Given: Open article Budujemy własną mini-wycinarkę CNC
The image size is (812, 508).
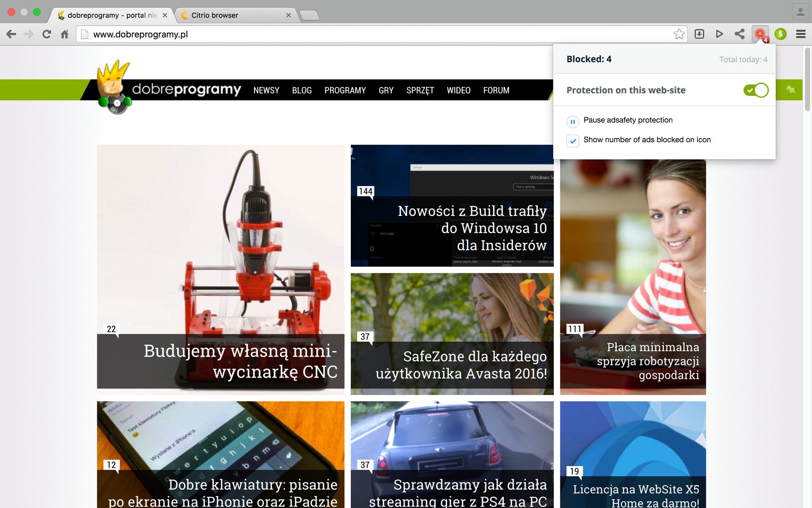Looking at the screenshot, I should click(240, 361).
